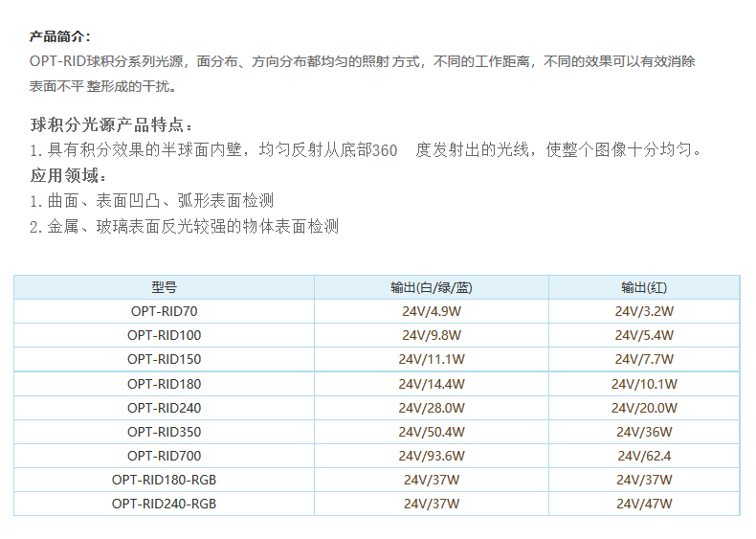Click OPT-RID240-RGB white/green/blue output 24V/37W
The image size is (756, 539).
432,504
